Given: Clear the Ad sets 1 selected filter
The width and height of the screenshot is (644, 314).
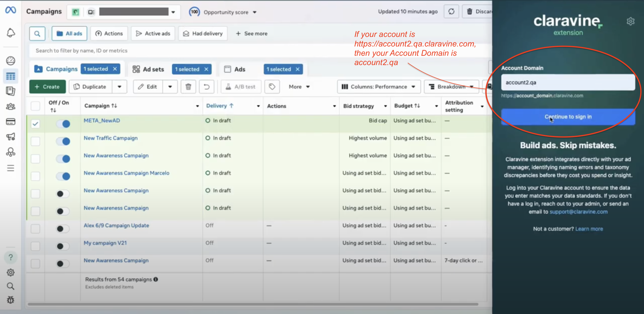Looking at the screenshot, I should [x=206, y=69].
